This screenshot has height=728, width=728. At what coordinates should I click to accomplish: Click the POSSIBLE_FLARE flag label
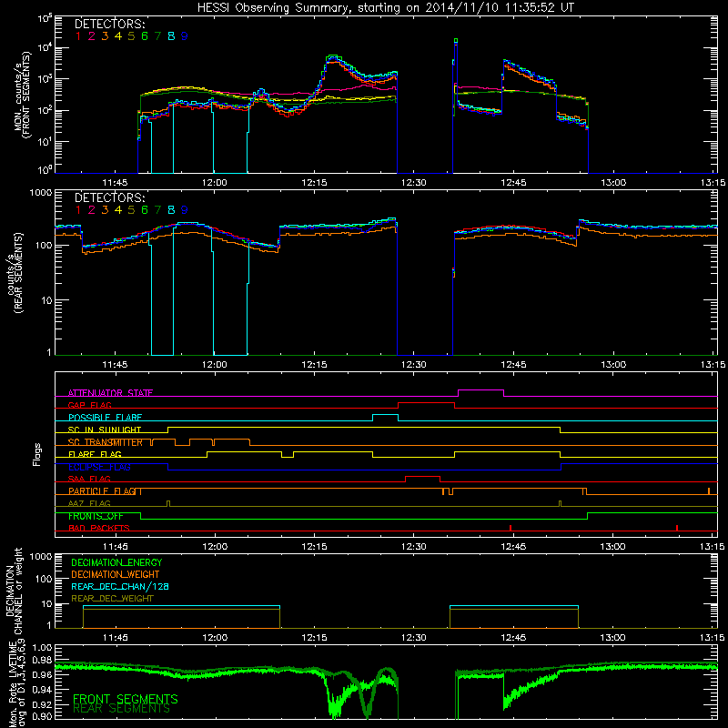tap(105, 418)
